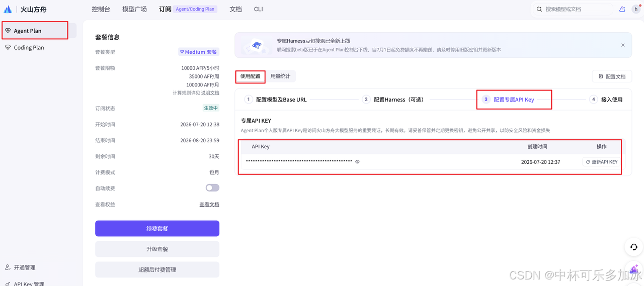Click the 配置文档 button

[x=612, y=76]
